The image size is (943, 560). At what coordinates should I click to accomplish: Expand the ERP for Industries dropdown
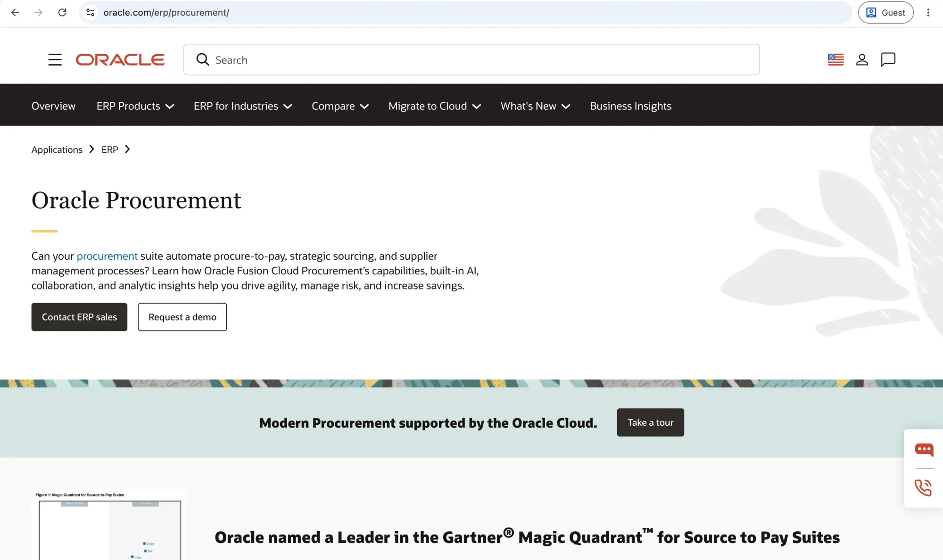(x=243, y=106)
